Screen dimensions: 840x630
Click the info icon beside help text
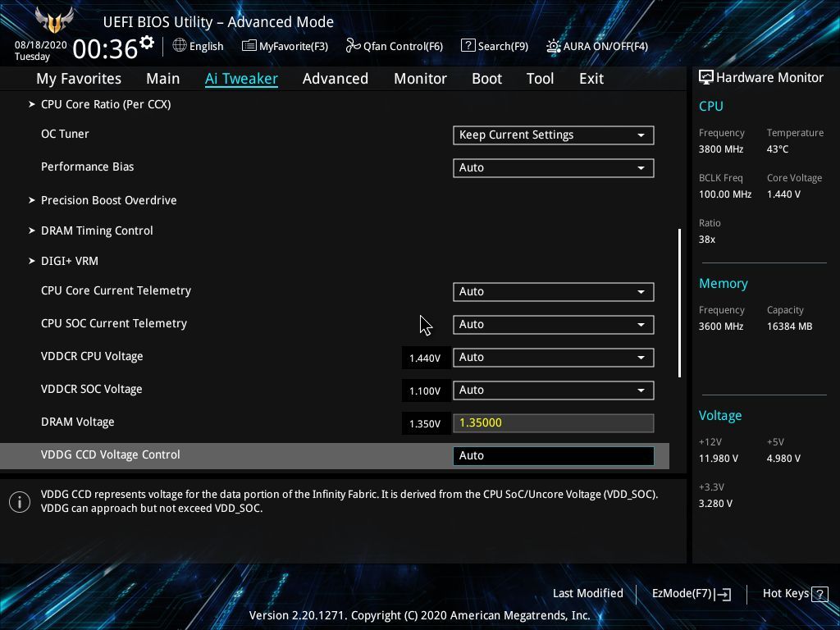[x=20, y=502]
